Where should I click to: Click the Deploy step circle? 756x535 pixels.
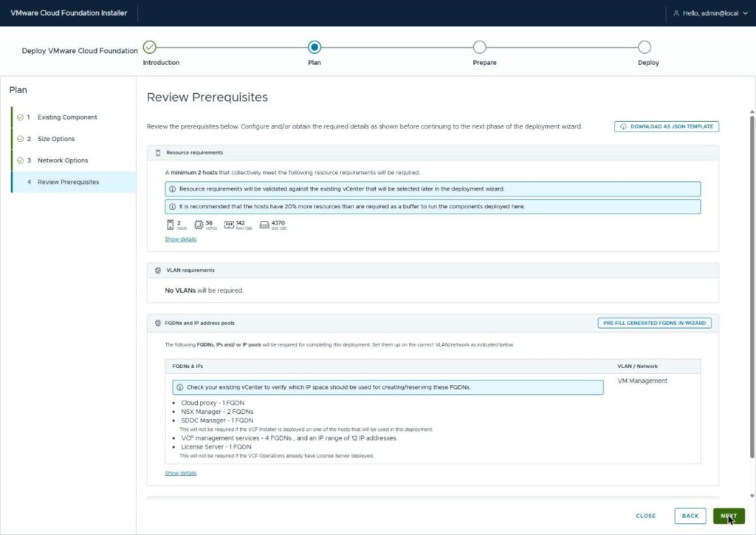(x=644, y=47)
